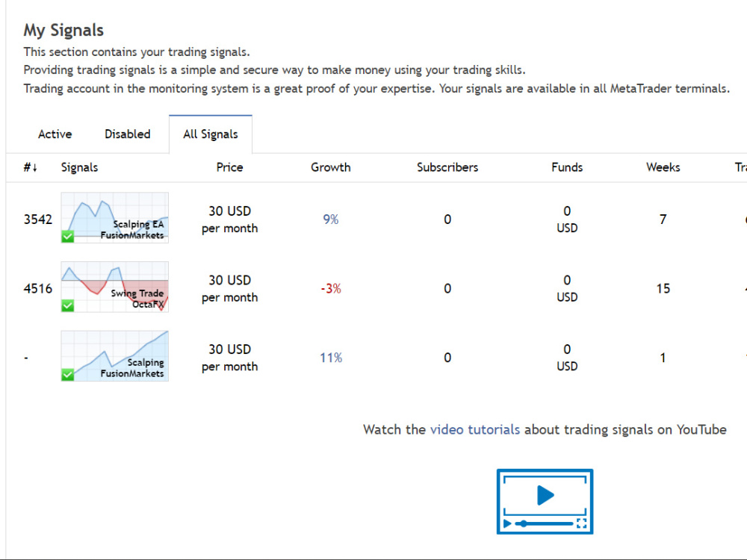Image resolution: width=747 pixels, height=560 pixels.
Task: Click the -3% growth value
Action: pos(331,288)
